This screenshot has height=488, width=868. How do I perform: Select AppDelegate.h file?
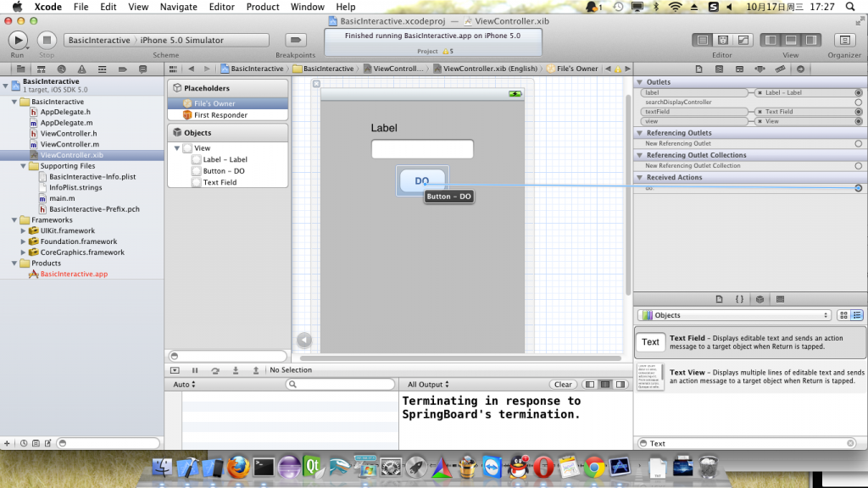(65, 112)
